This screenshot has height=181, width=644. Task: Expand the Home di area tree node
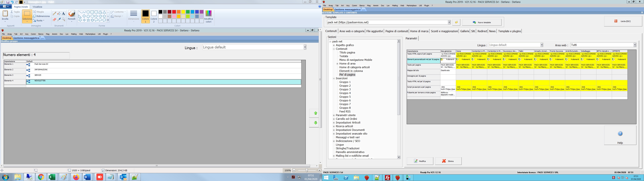point(337,64)
